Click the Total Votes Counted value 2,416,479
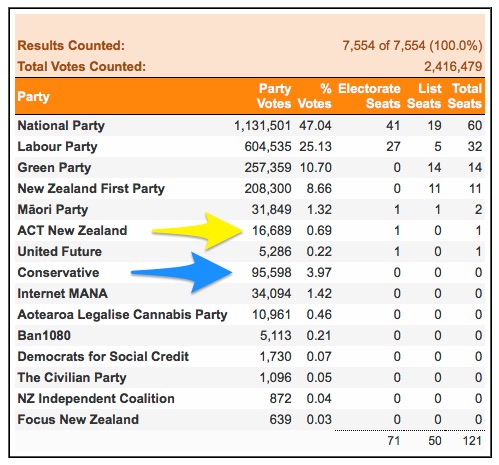The width and height of the screenshot is (499, 465). tap(453, 67)
